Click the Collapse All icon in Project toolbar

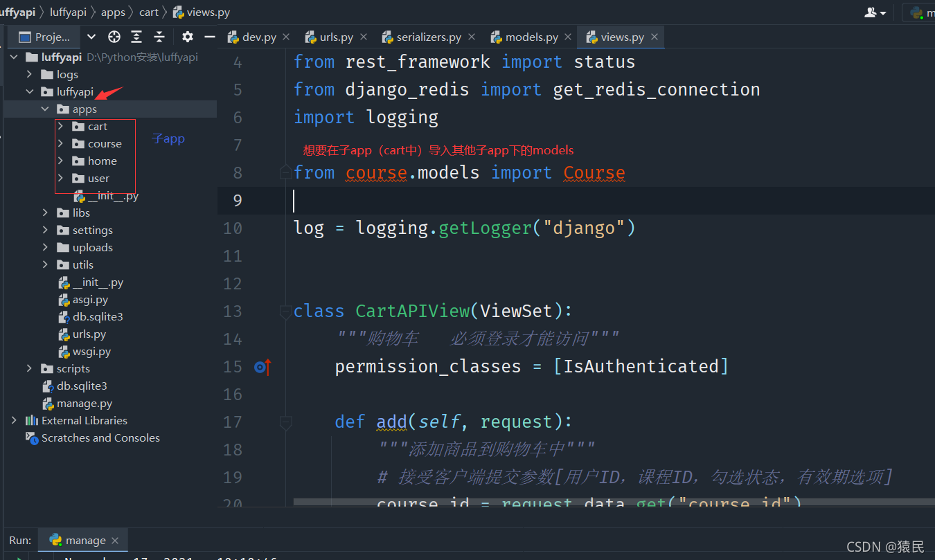(159, 37)
